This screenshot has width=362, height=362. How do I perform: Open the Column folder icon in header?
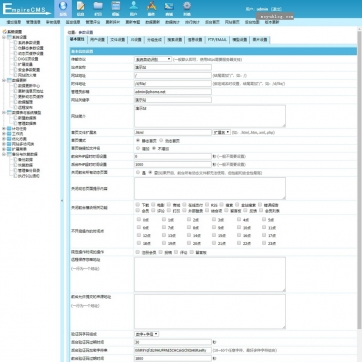tap(98, 6)
